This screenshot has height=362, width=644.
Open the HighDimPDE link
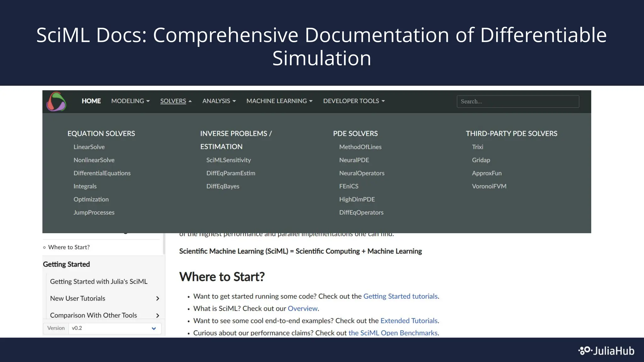(x=357, y=199)
